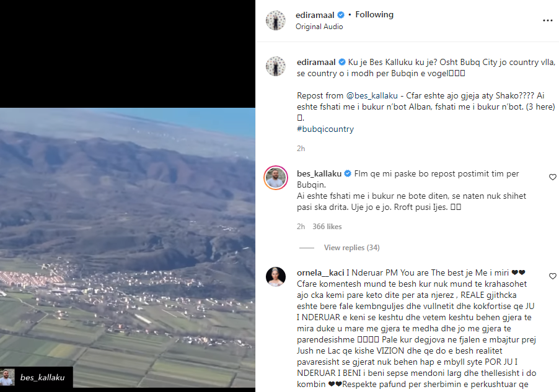Image resolution: width=559 pixels, height=392 pixels.
Task: Like ornela__kaci's comment with the heart
Action: (x=553, y=276)
